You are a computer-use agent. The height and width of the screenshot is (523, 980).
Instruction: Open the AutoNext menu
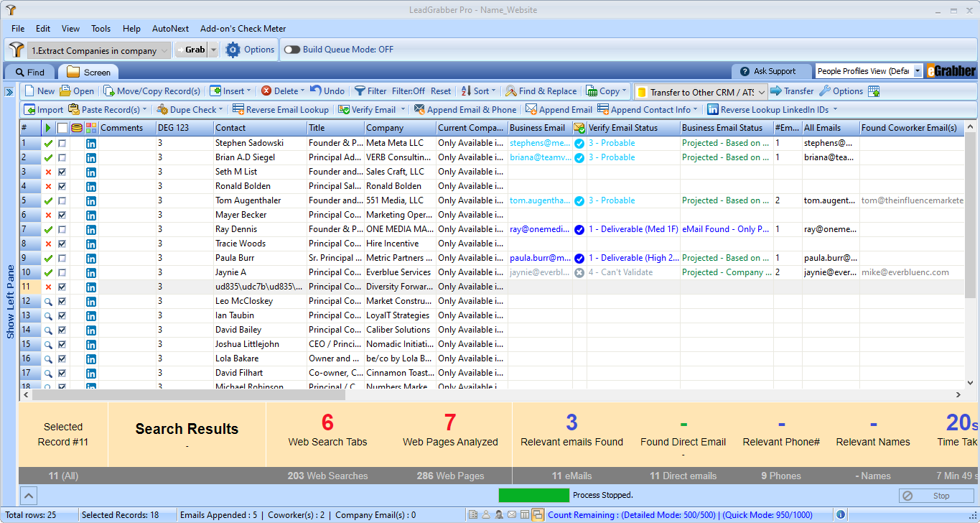170,29
